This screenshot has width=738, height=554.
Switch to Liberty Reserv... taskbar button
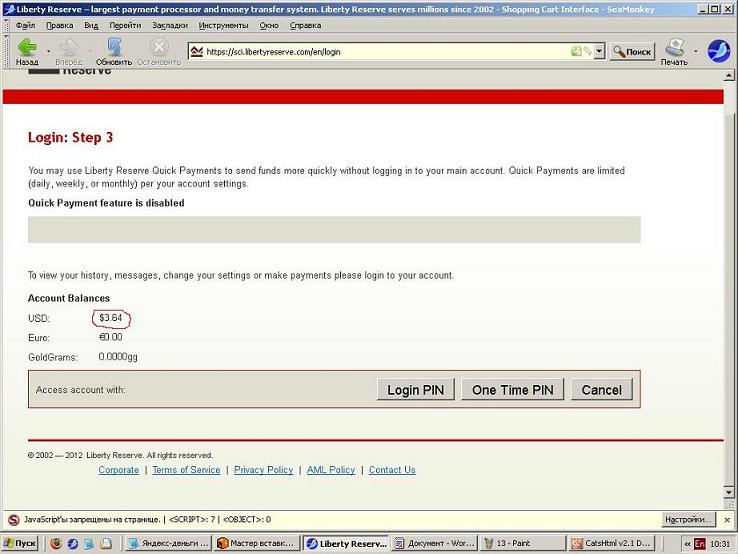pos(345,543)
